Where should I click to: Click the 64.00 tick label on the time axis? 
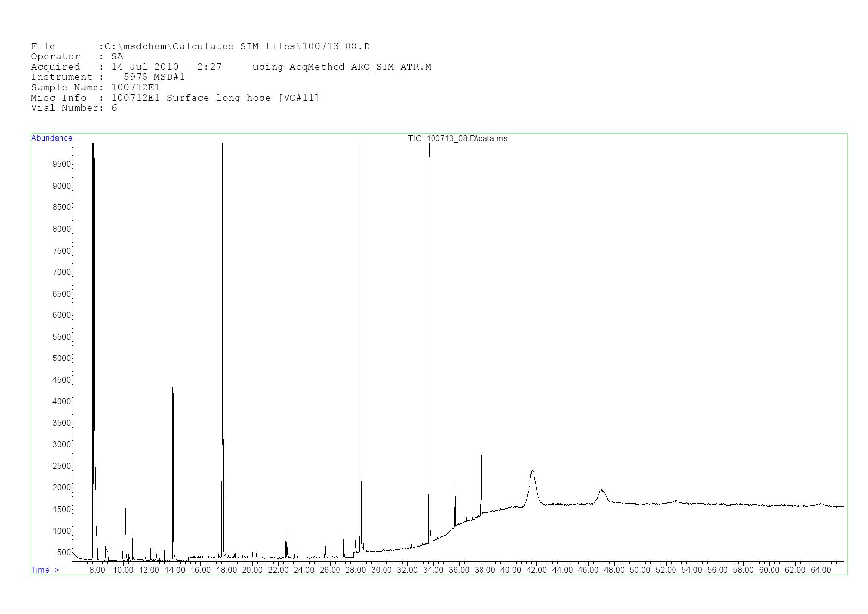(x=820, y=570)
